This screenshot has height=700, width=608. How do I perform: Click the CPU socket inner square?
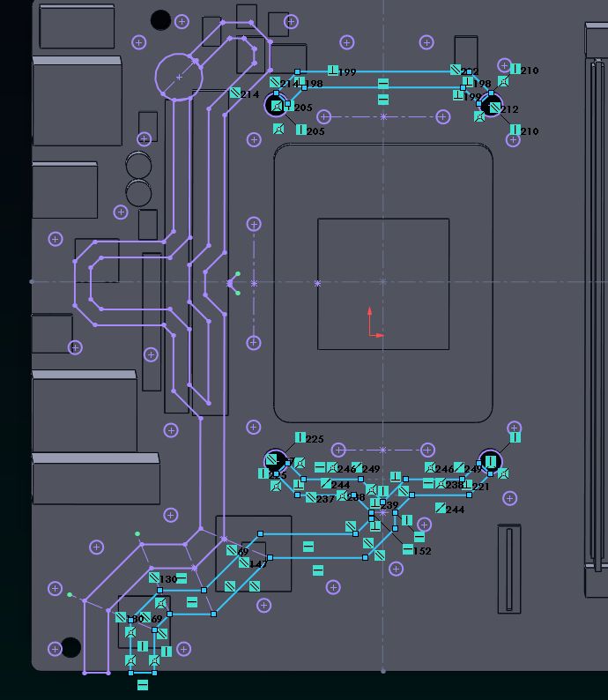(x=383, y=284)
